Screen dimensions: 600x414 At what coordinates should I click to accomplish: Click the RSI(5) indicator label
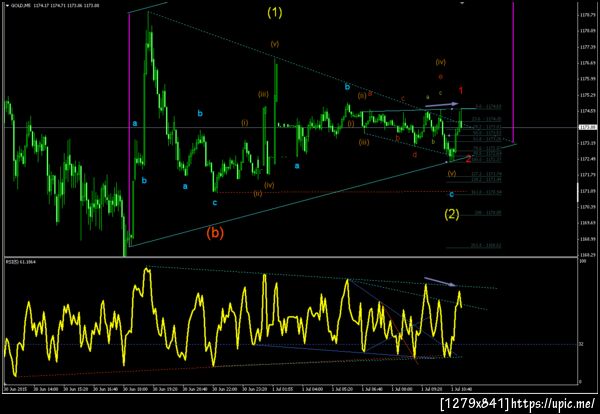(x=20, y=262)
